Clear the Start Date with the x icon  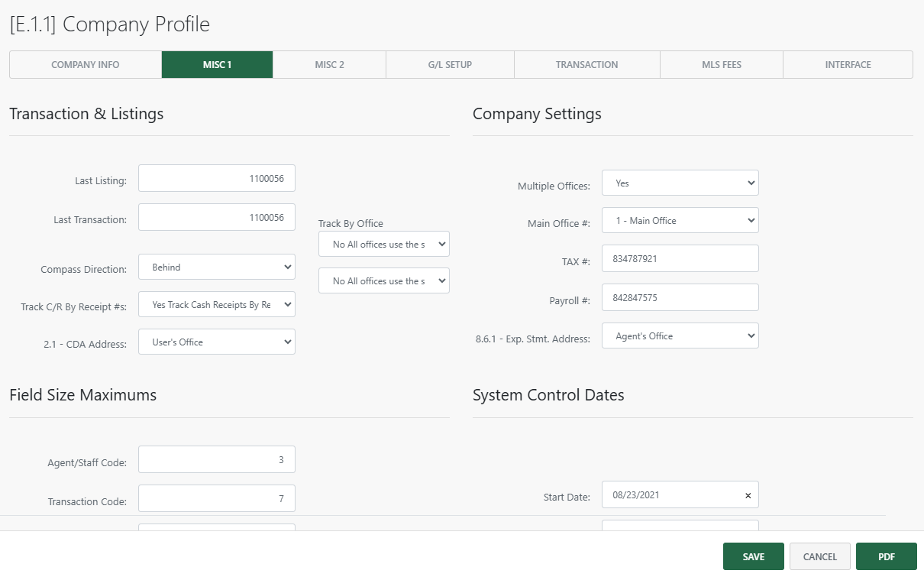point(748,495)
